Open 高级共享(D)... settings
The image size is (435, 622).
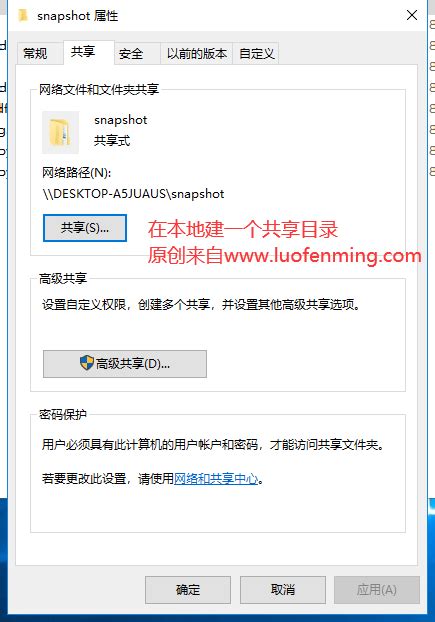pyautogui.click(x=125, y=363)
